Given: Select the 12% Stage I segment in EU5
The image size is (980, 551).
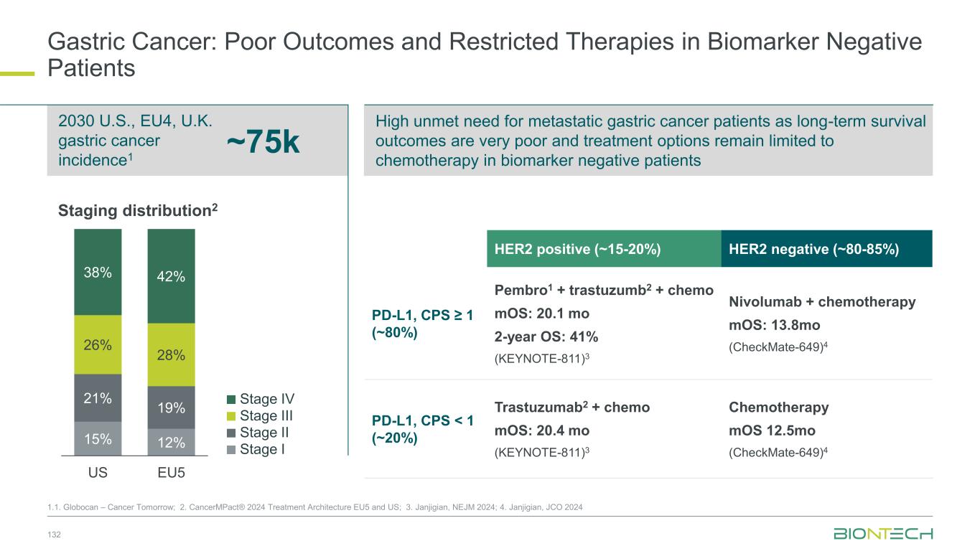Looking at the screenshot, I should [x=171, y=442].
